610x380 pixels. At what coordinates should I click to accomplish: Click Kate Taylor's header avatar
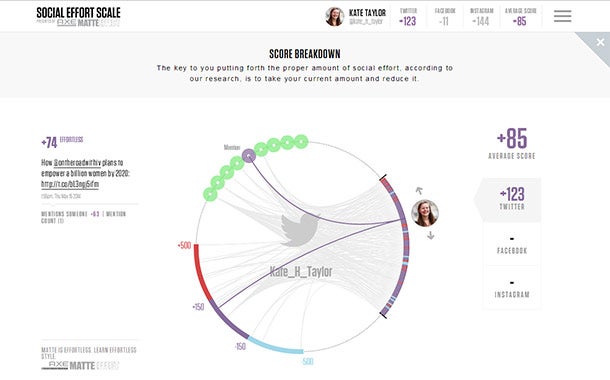tap(335, 17)
